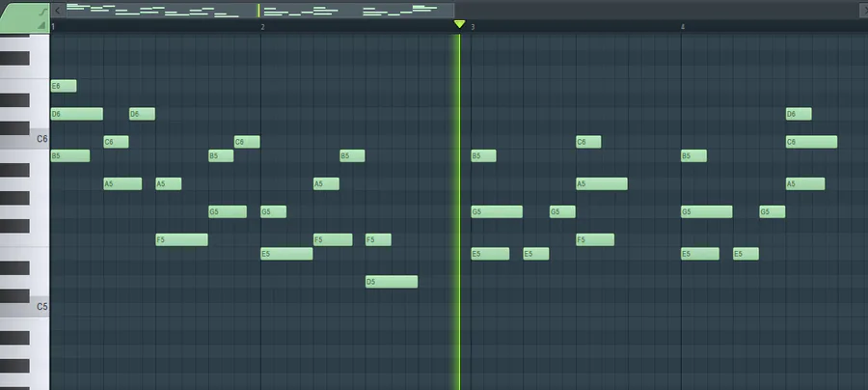Viewport: 868px width, 390px height.
Task: Toggle the portamento slide curve icon
Action: [x=42, y=11]
